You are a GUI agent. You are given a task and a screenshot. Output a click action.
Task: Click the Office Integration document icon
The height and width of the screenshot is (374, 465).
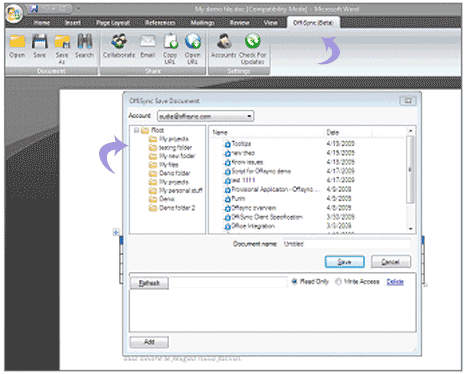[227, 226]
